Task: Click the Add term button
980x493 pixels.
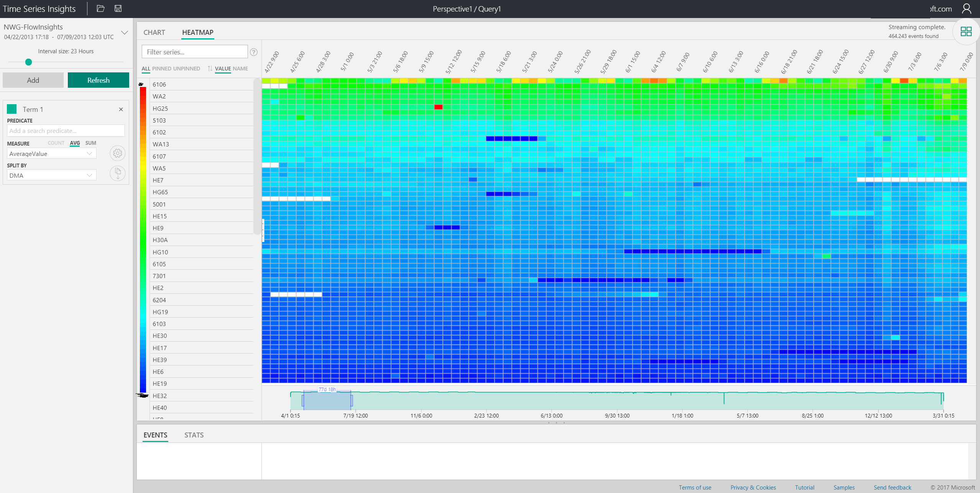Action: pos(33,80)
